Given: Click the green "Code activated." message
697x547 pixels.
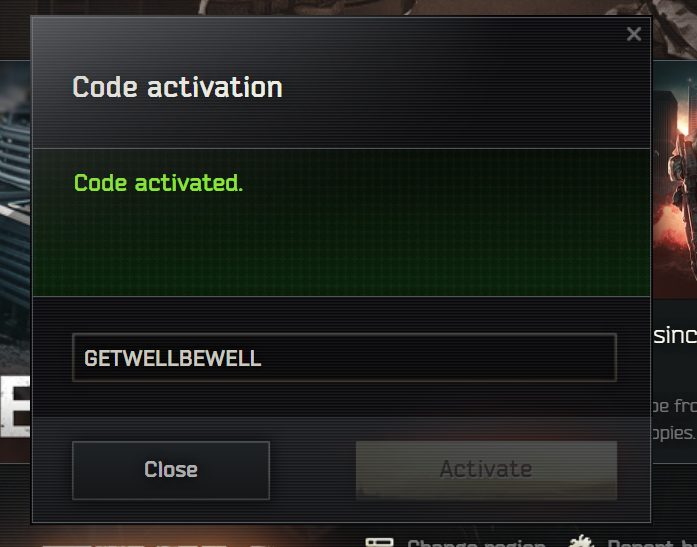Looking at the screenshot, I should click(x=158, y=183).
